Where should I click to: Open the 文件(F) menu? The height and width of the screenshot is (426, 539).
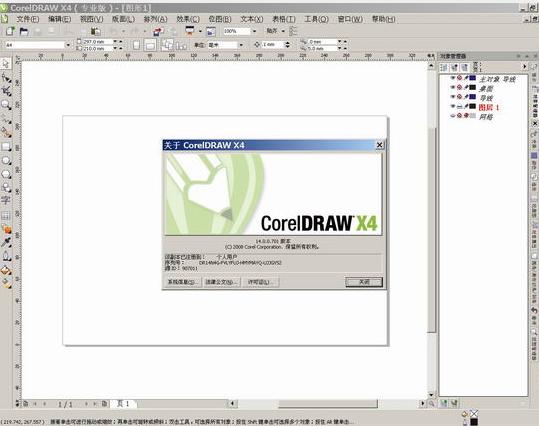28,19
